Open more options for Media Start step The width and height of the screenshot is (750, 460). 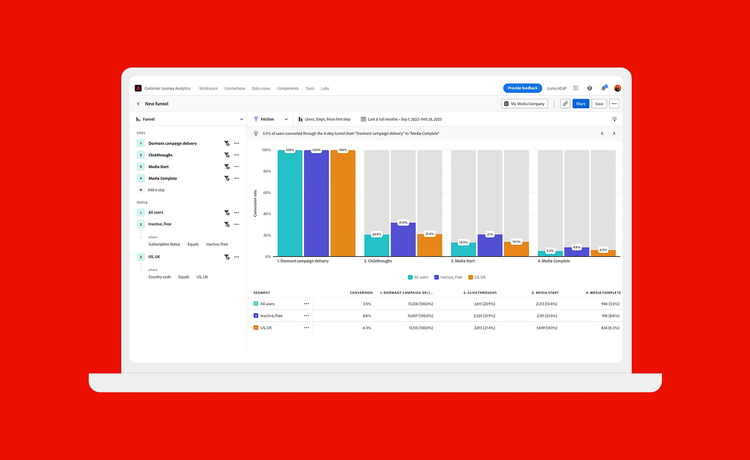point(237,167)
